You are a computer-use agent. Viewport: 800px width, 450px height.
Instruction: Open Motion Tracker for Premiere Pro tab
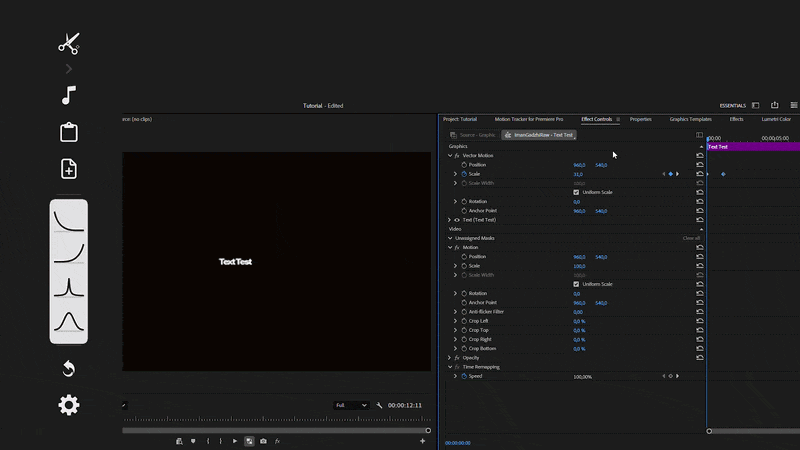(x=529, y=119)
